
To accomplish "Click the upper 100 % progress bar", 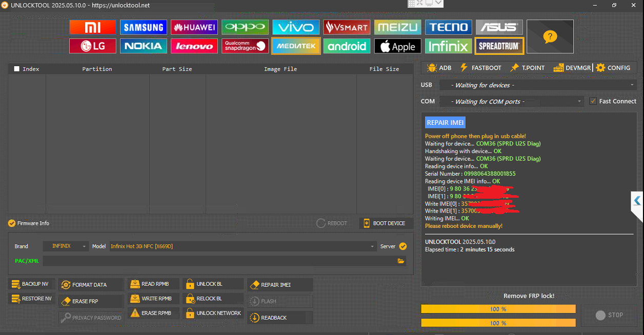I will click(x=498, y=309).
